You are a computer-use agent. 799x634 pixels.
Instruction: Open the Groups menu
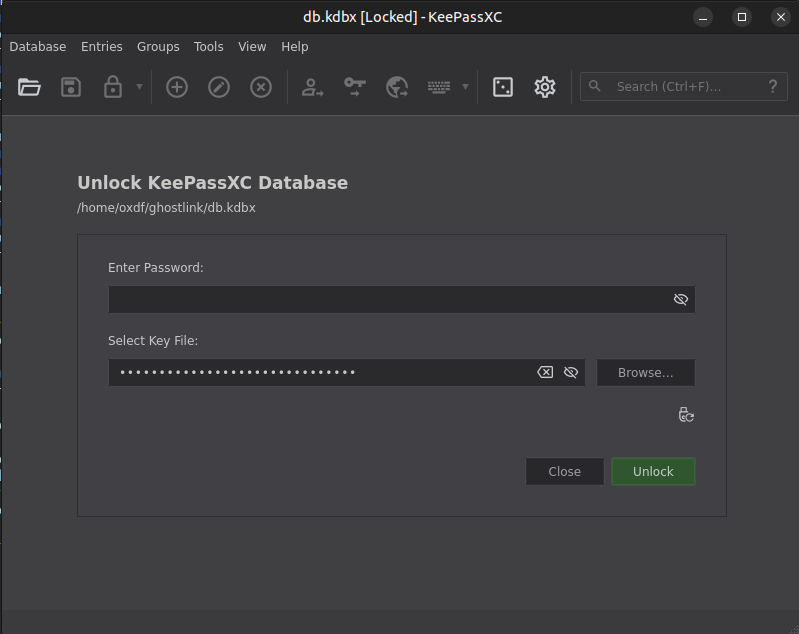coord(158,47)
